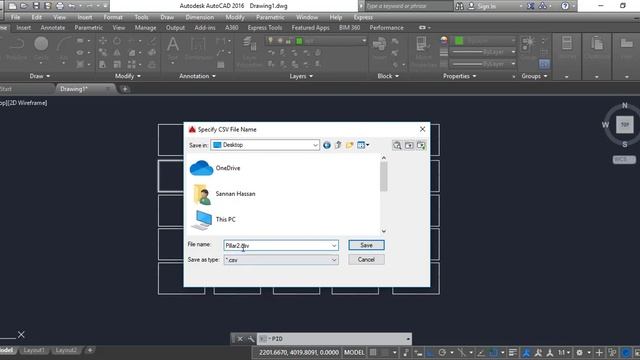Expand the Layers panel flyout
The image size is (640, 360).
coord(301,76)
